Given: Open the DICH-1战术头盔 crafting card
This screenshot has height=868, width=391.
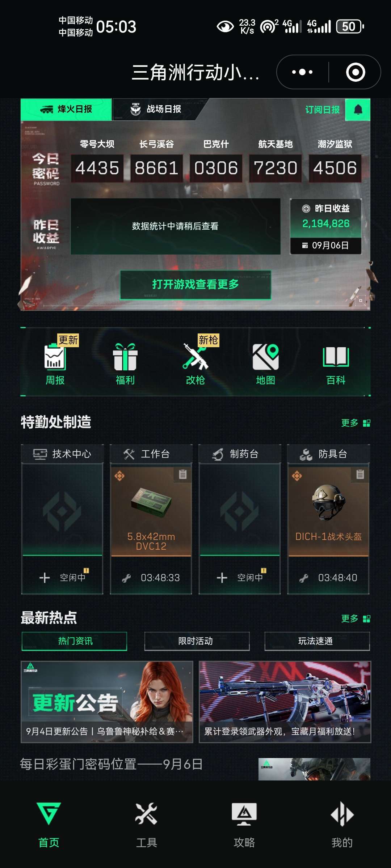Looking at the screenshot, I should click(x=328, y=519).
